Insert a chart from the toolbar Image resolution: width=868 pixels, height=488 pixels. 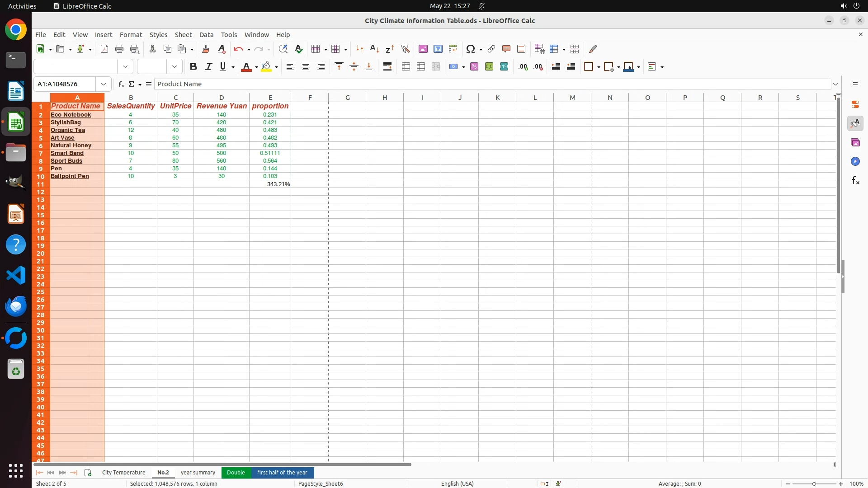438,49
